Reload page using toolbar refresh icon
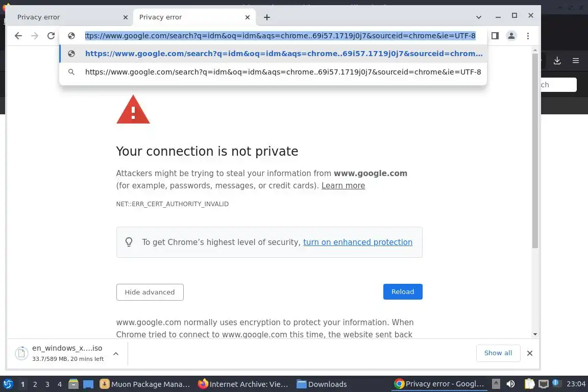Screen dimensions: 588x392 (51, 36)
